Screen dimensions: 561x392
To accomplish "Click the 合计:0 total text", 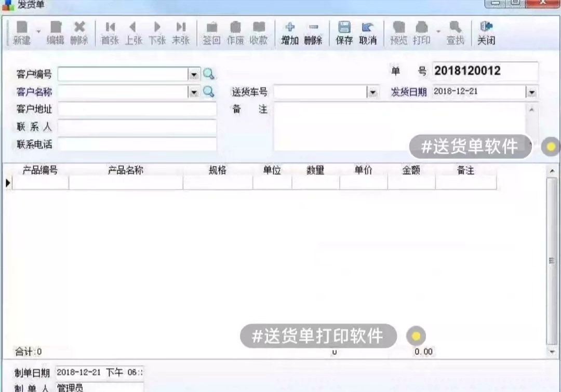I will tap(28, 352).
